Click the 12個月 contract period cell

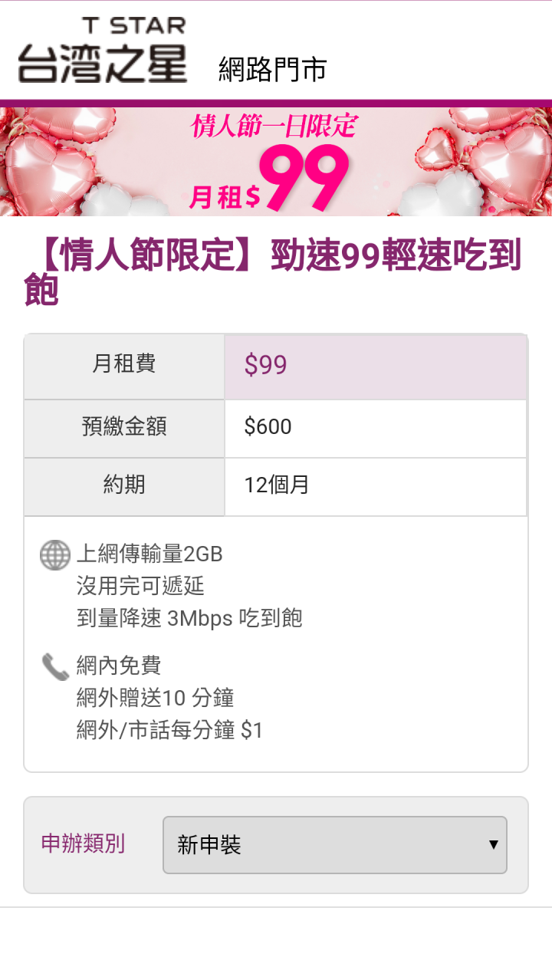click(376, 487)
